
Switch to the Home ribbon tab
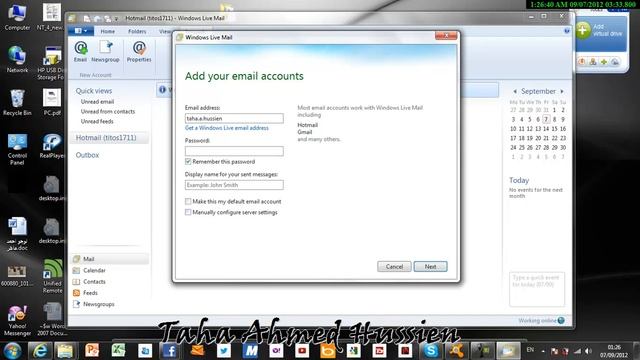pos(107,31)
